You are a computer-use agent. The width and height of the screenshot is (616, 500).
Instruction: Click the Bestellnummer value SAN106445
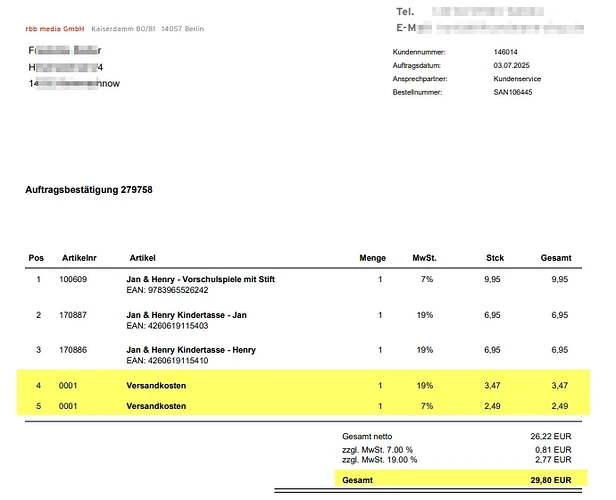coord(513,92)
